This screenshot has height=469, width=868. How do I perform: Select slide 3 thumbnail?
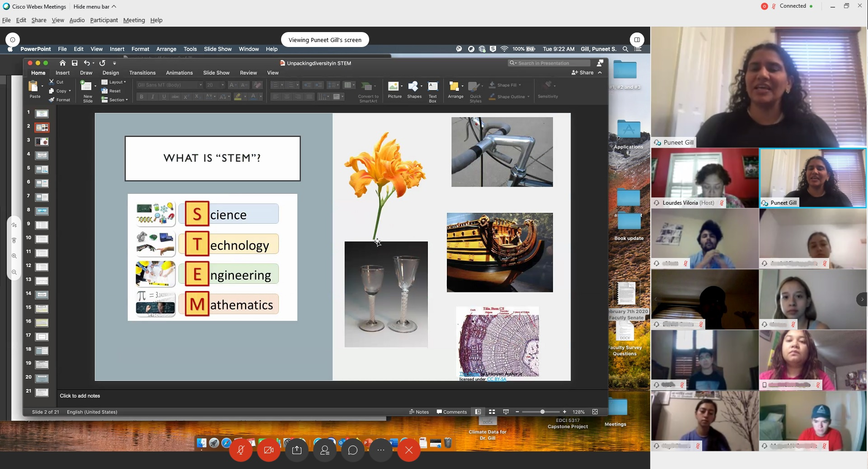tap(42, 141)
